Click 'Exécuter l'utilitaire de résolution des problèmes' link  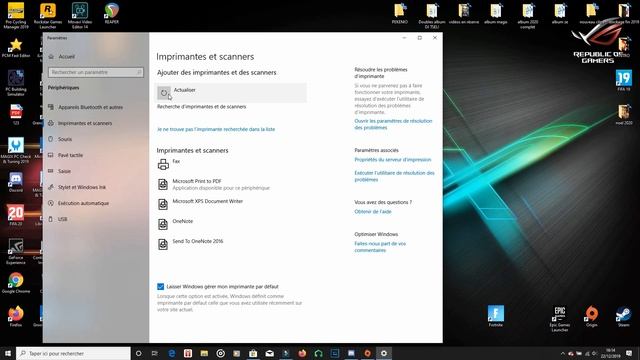click(394, 176)
